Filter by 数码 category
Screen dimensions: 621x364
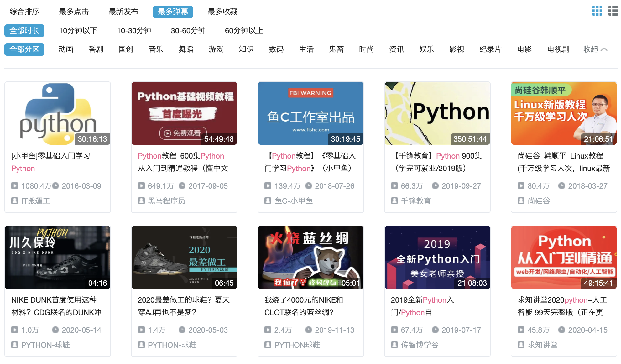click(276, 49)
